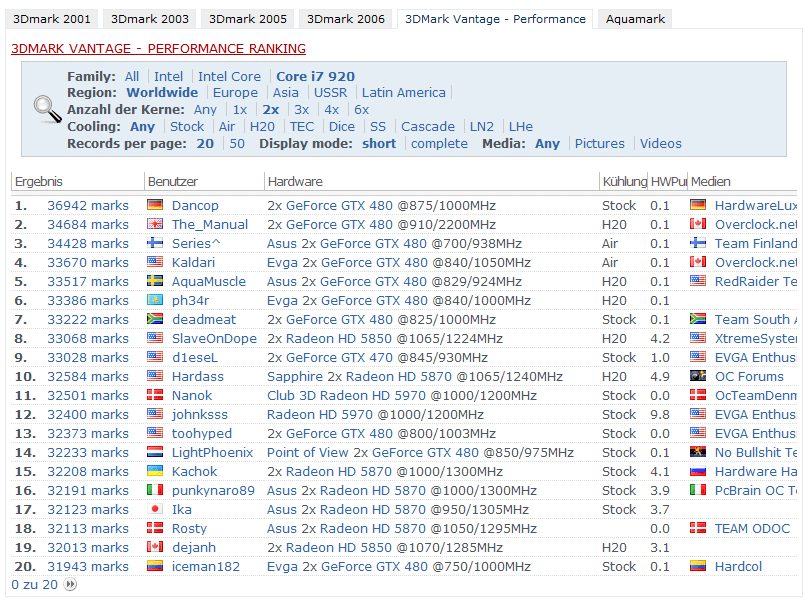
Task: Filter media to Videos
Action: click(x=661, y=144)
